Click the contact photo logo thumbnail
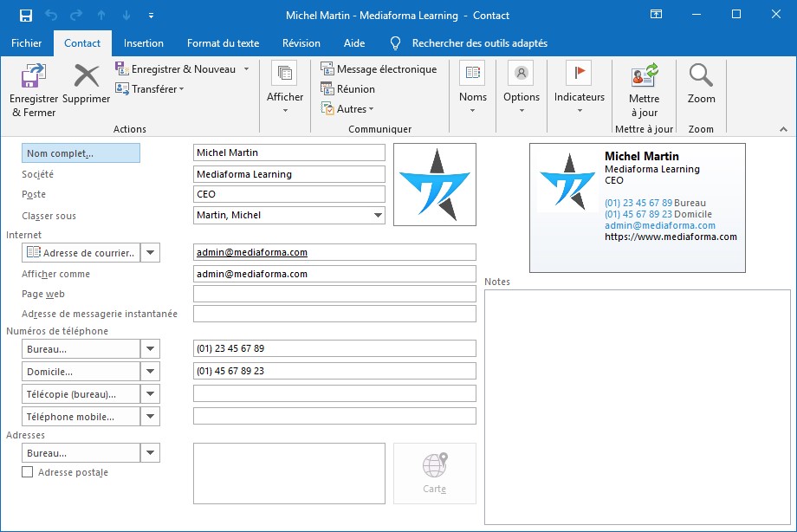The width and height of the screenshot is (797, 532). tap(434, 185)
